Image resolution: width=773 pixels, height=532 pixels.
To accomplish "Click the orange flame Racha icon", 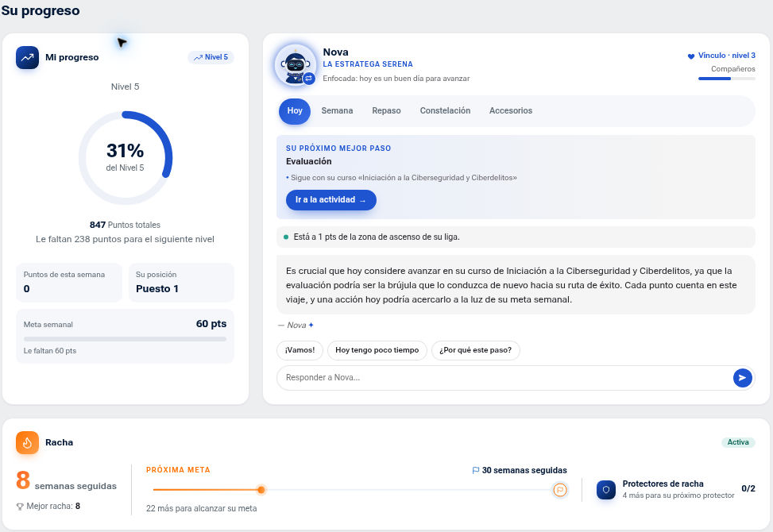I will coord(27,443).
